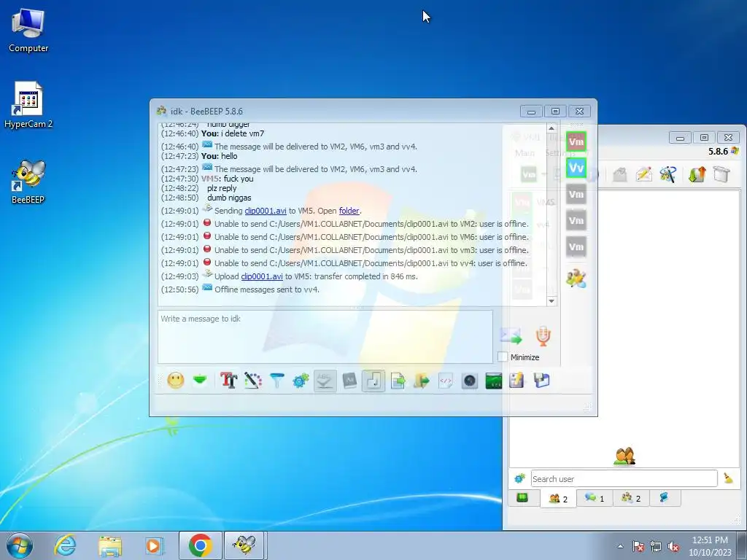The height and width of the screenshot is (560, 747).
Task: Open Windows Explorer from the taskbar
Action: click(109, 545)
